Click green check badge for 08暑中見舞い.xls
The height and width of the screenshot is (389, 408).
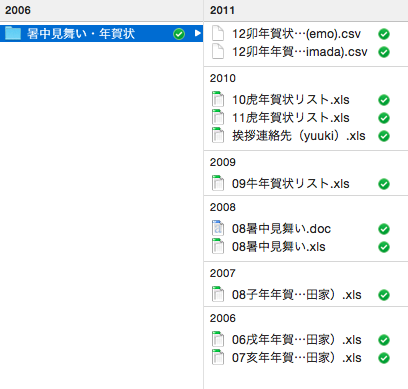click(384, 247)
